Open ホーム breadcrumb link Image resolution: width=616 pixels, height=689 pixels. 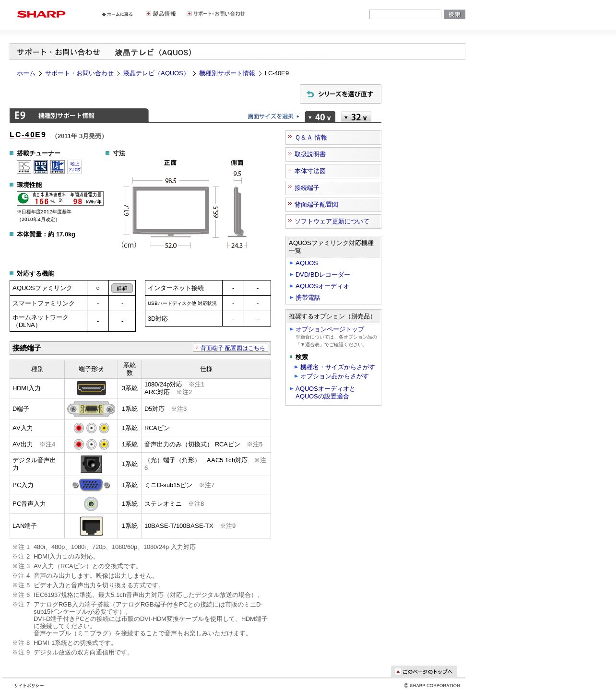(x=26, y=73)
